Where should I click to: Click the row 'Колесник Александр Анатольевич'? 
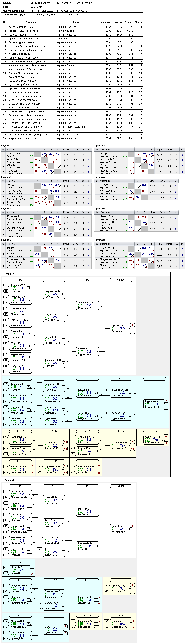tap(72, 65)
